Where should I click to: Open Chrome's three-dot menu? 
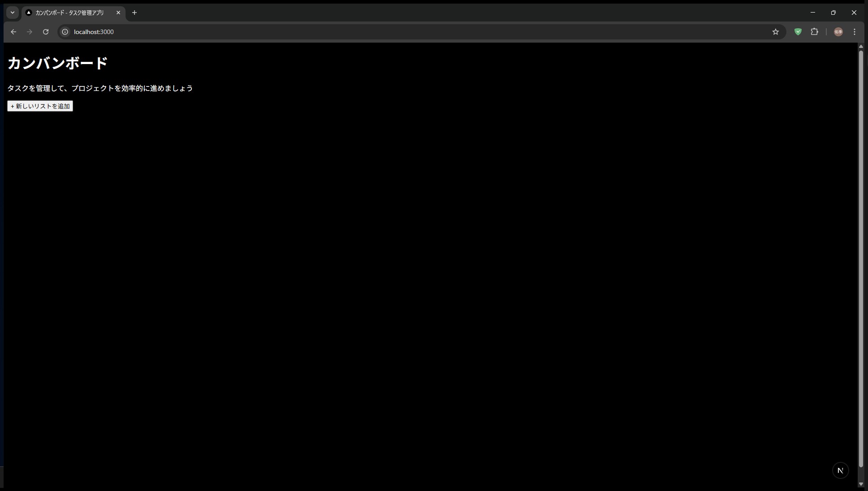pos(855,32)
